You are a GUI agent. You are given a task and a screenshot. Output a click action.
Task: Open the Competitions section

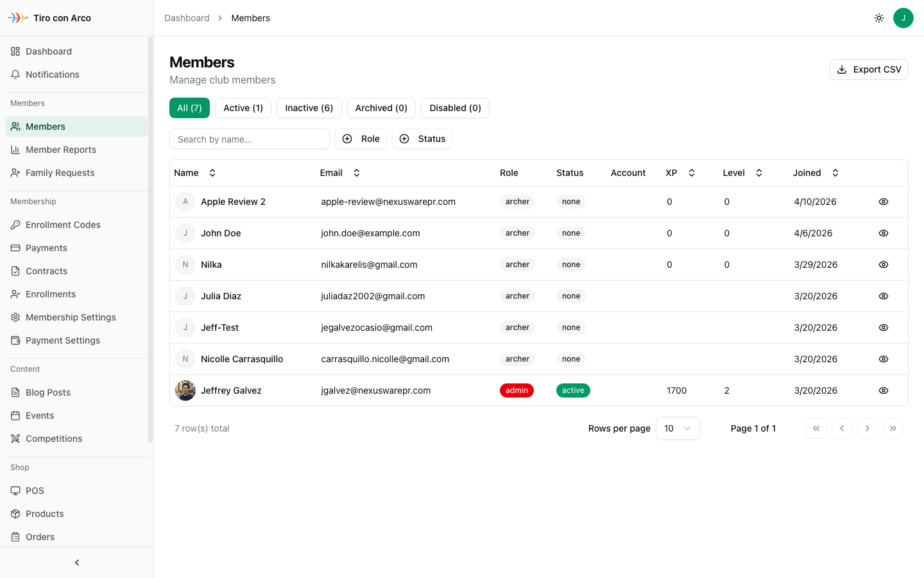(x=53, y=439)
